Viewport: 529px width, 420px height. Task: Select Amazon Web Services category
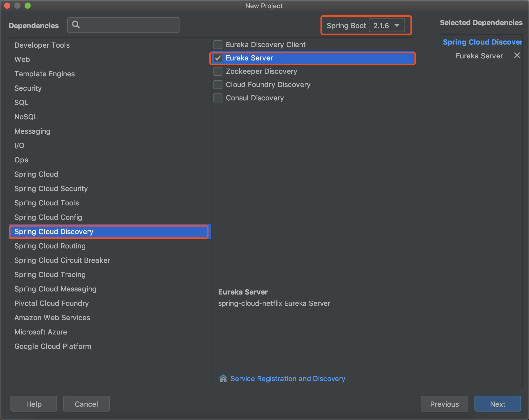click(110, 318)
